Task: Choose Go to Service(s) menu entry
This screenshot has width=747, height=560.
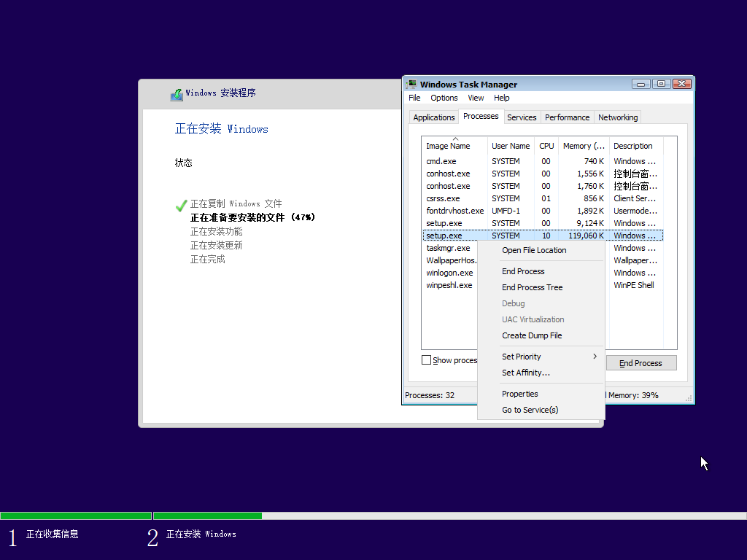Action: coord(541,410)
